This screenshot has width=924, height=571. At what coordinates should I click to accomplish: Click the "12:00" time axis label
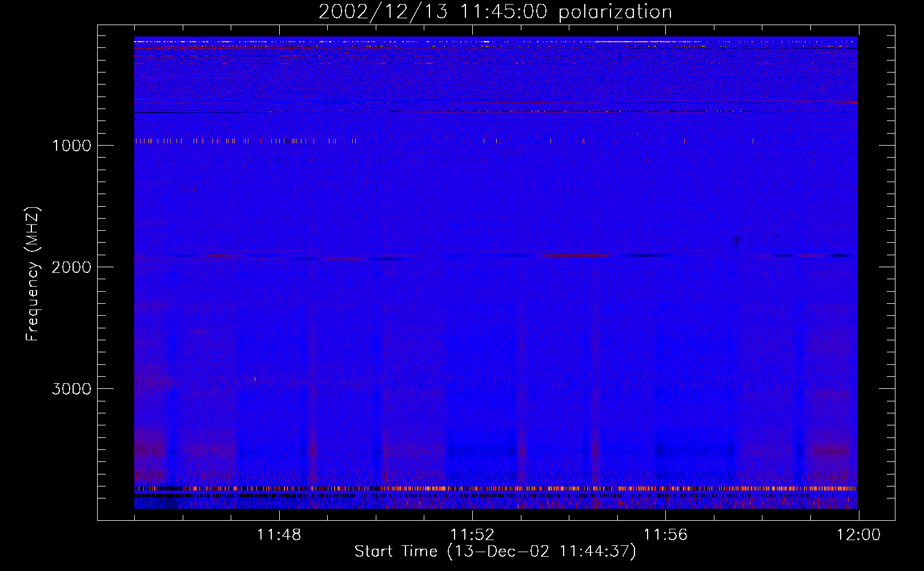(858, 535)
